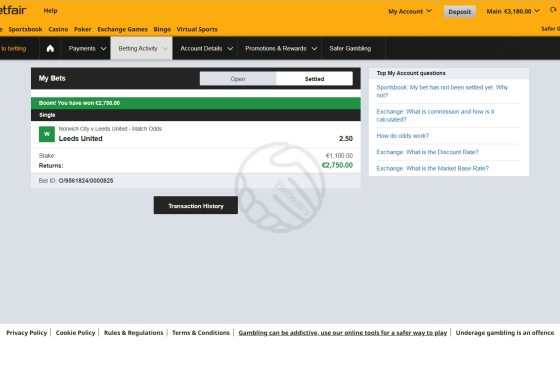Viewport: 560px width, 375px height.
Task: Click the 'Boom! You have won' banner
Action: (196, 103)
